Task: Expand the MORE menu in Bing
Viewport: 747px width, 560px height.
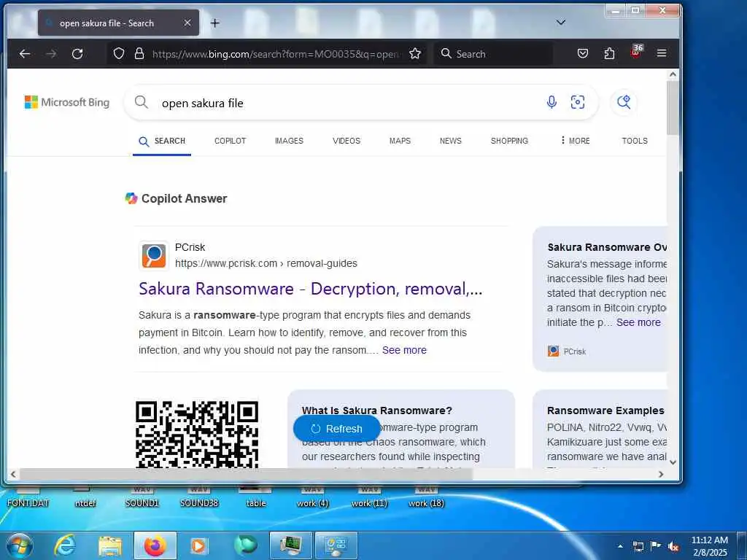Action: tap(575, 141)
